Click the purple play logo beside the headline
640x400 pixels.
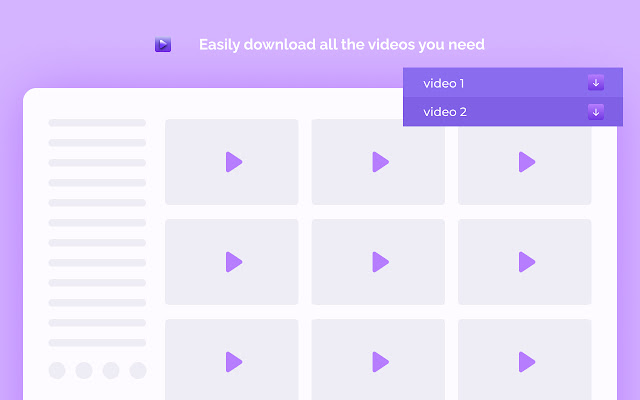click(x=163, y=44)
